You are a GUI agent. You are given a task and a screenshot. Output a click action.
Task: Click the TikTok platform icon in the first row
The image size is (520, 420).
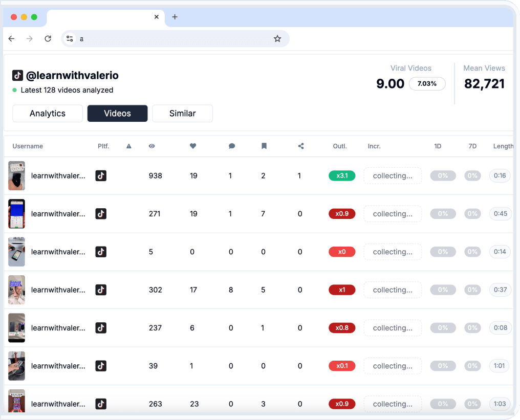pos(101,175)
